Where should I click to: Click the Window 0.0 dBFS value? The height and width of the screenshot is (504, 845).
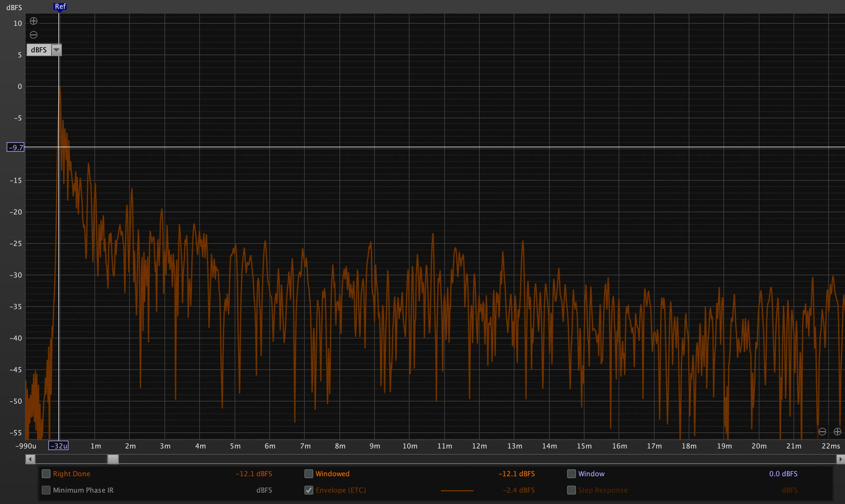click(x=783, y=474)
